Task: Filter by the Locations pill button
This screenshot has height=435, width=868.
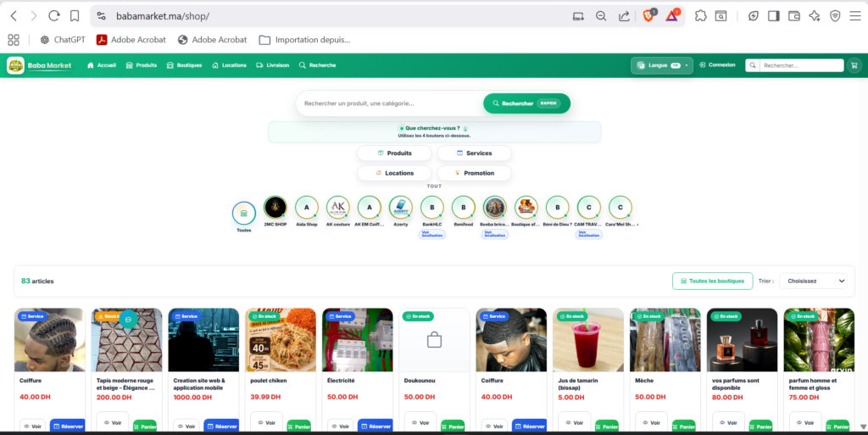Action: 394,173
